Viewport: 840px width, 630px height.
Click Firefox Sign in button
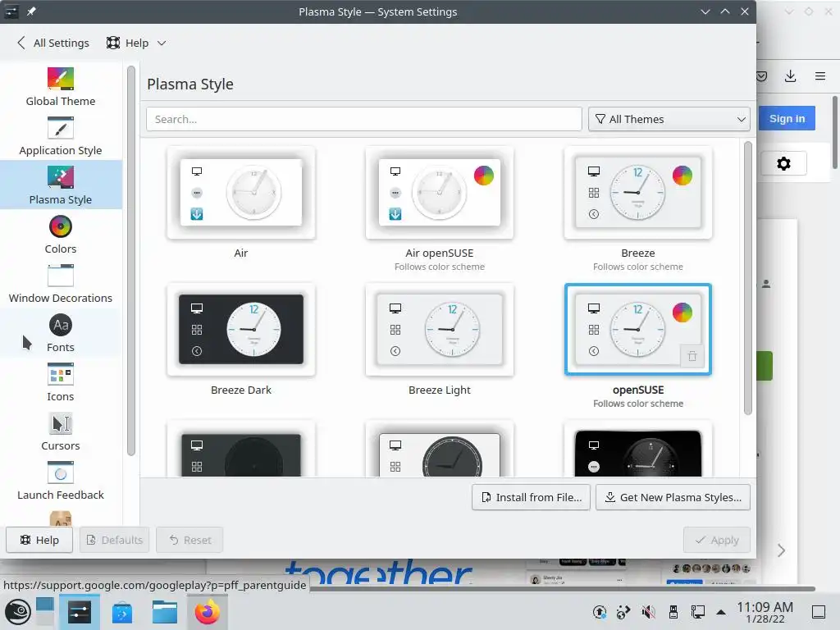click(x=787, y=118)
